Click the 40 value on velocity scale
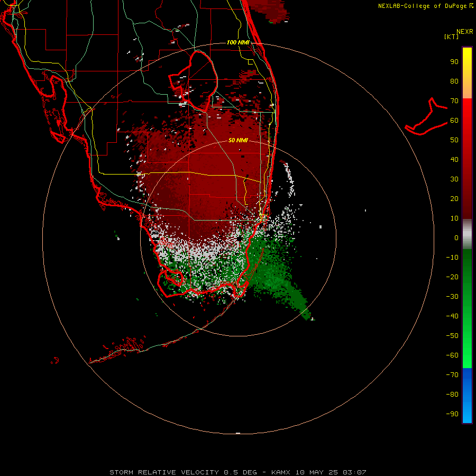Image resolution: width=476 pixels, height=476 pixels. 454,159
